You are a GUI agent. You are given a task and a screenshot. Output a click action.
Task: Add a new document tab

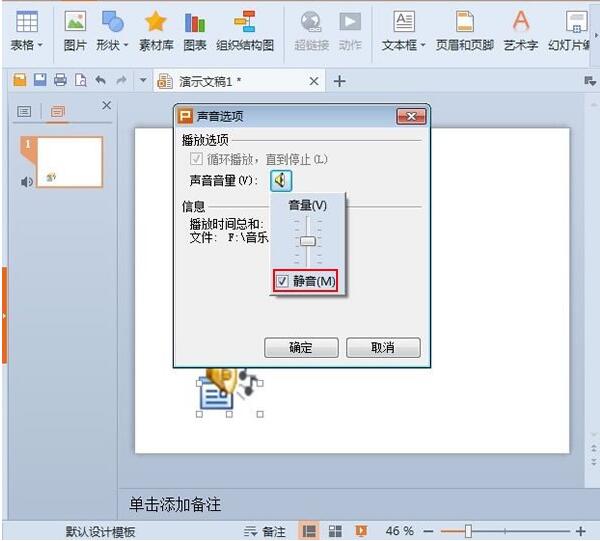coord(339,81)
